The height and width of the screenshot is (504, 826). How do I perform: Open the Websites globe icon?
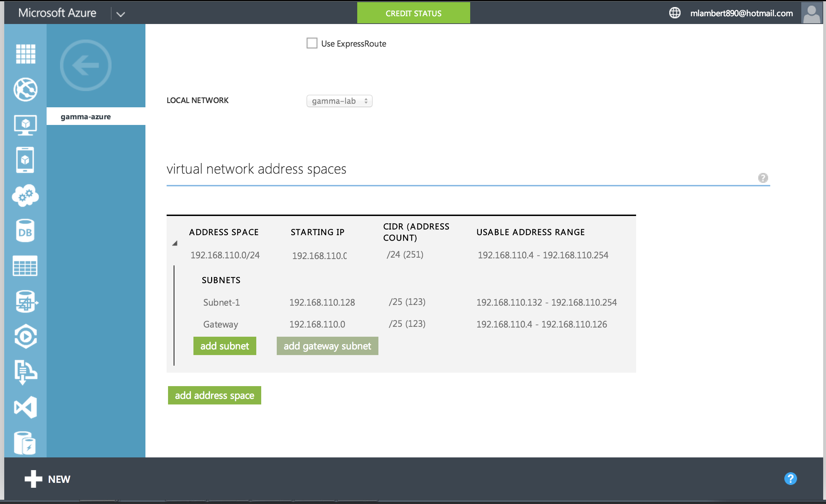click(x=25, y=89)
